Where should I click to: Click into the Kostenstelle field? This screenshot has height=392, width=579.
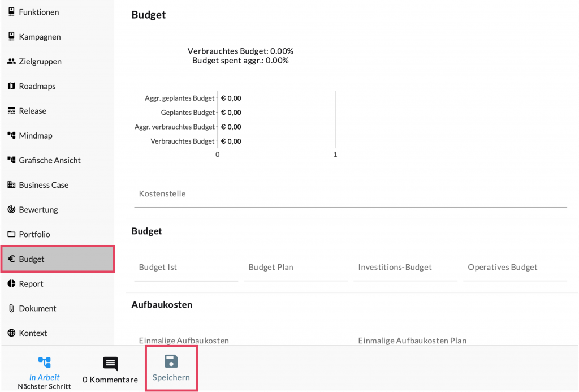[x=350, y=194]
